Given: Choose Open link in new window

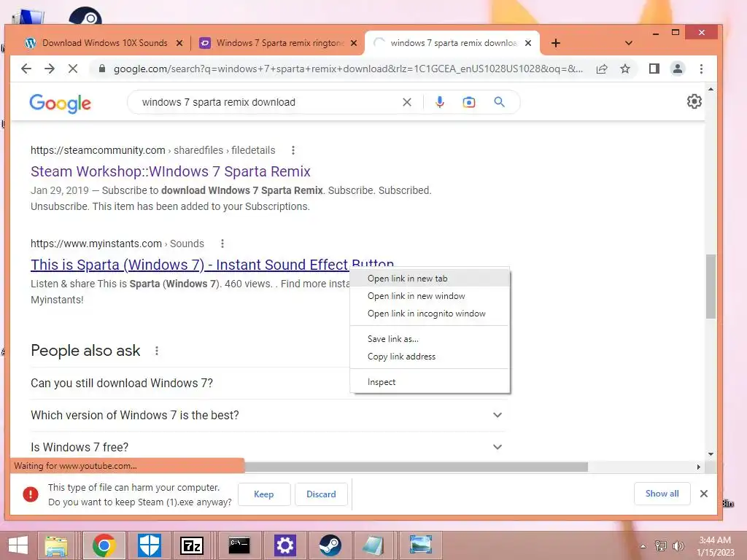Looking at the screenshot, I should pos(430,296).
